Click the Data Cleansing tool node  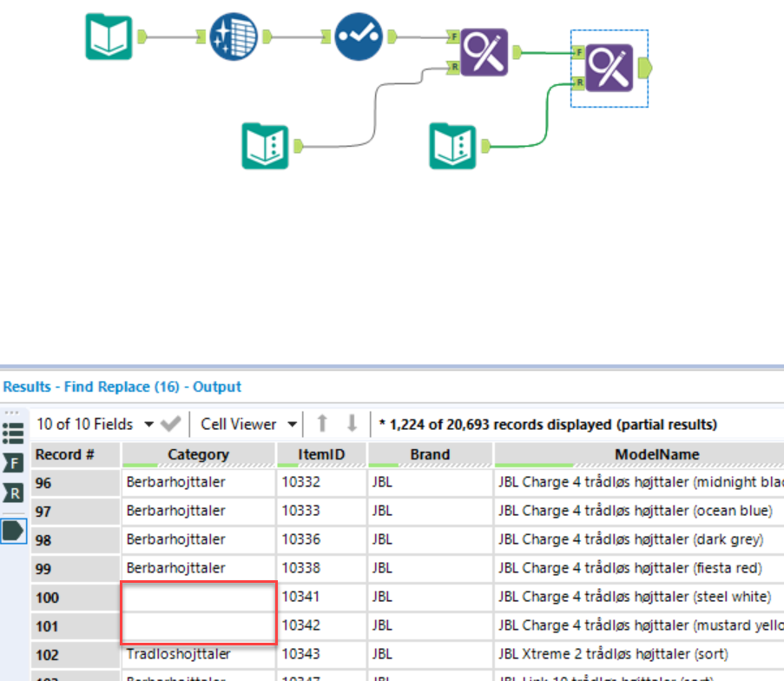(234, 36)
